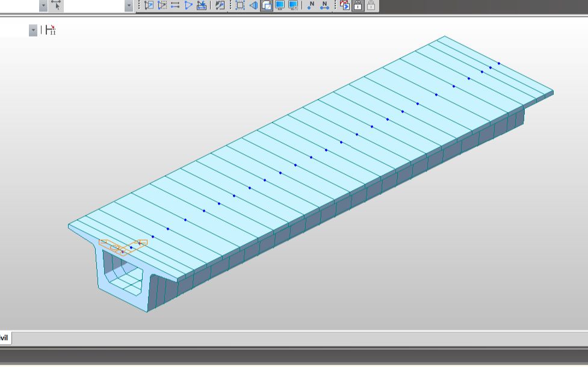Open the small dropdown in the viewport corner
The width and height of the screenshot is (588, 367).
pos(33,30)
